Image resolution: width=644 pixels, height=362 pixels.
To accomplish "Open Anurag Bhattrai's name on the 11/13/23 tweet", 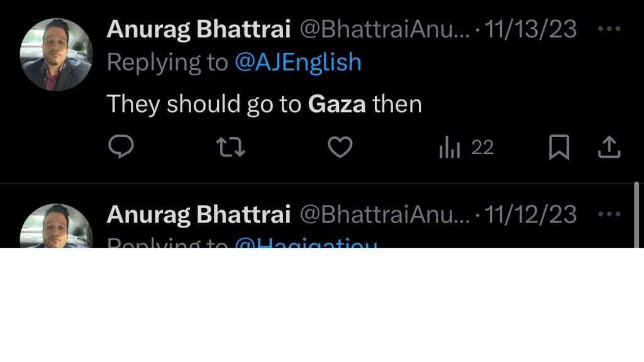I will (x=199, y=29).
